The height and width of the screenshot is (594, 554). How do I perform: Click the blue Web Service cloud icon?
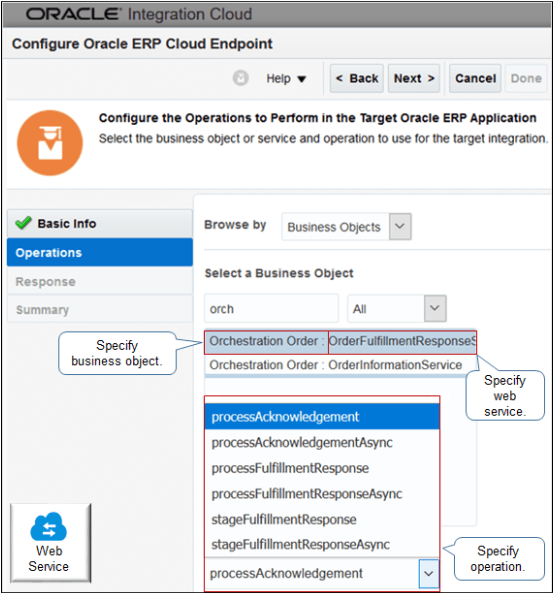pyautogui.click(x=49, y=526)
